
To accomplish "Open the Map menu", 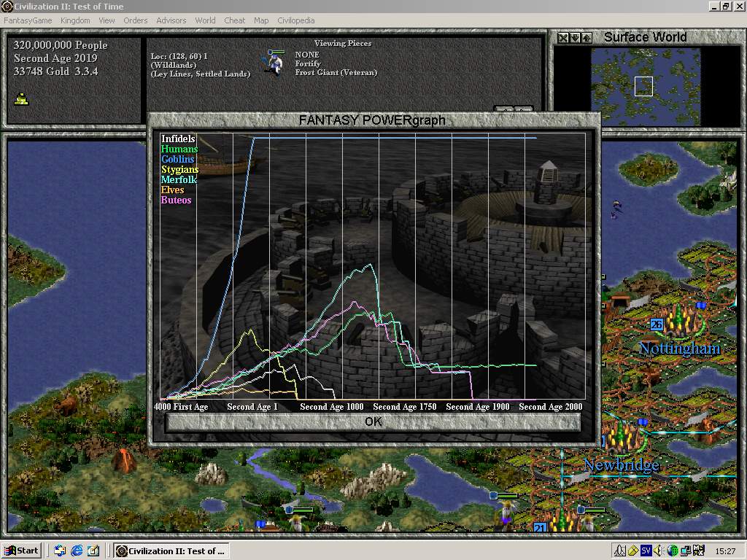I will click(x=261, y=20).
